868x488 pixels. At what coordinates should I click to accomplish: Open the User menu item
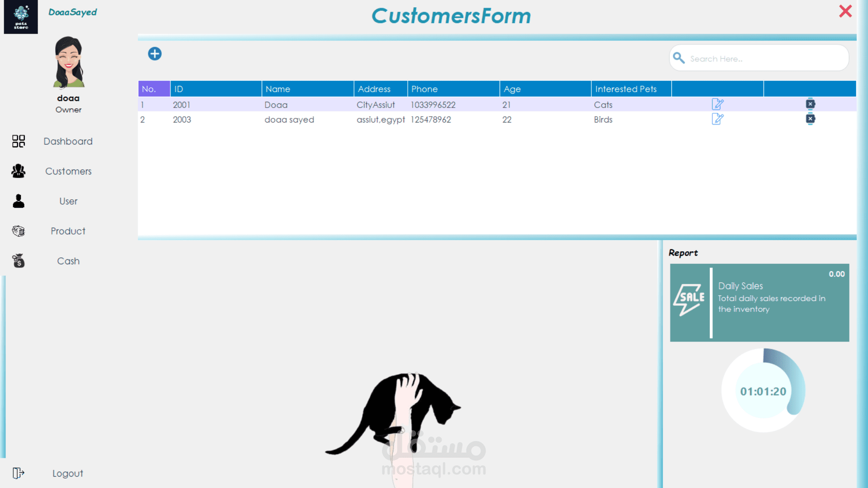68,201
